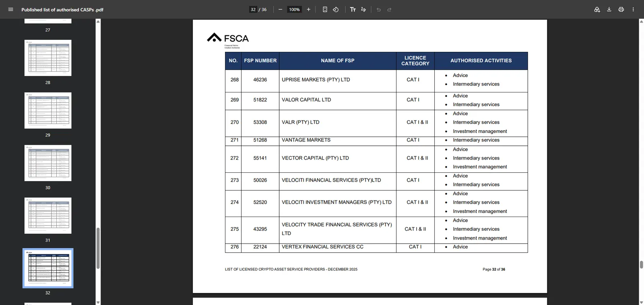Open the more actions menu
Viewport: 644px width, 305px height.
click(x=633, y=10)
